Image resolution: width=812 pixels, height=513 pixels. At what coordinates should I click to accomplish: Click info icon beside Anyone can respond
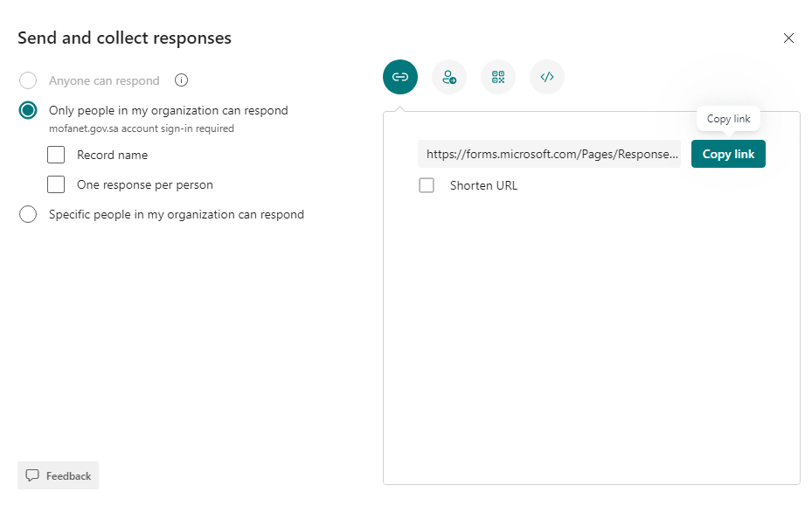(x=182, y=80)
